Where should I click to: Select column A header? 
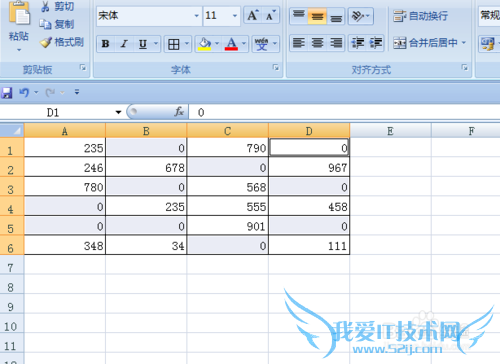click(65, 131)
